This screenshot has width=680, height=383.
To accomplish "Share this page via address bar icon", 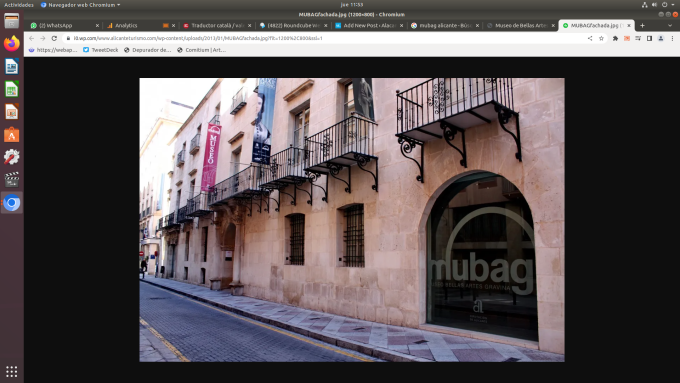I will pos(590,38).
